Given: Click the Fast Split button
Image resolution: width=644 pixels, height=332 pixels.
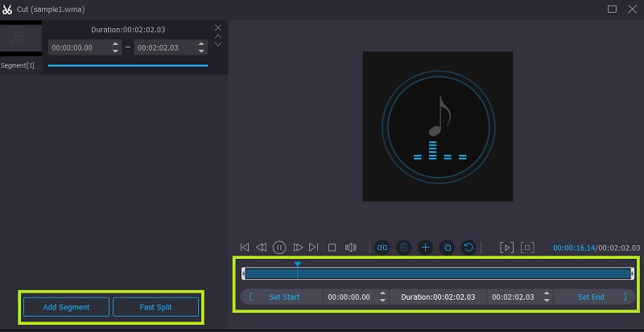Looking at the screenshot, I should point(155,307).
